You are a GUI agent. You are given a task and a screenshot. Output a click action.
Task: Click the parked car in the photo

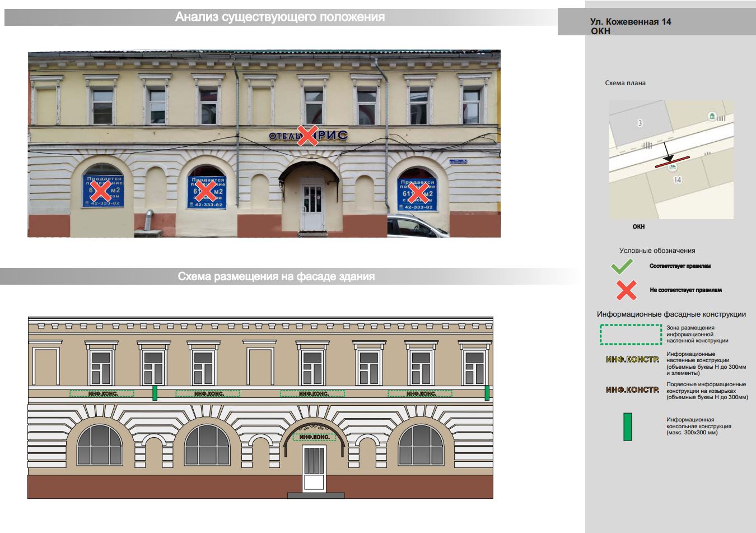pos(417,226)
